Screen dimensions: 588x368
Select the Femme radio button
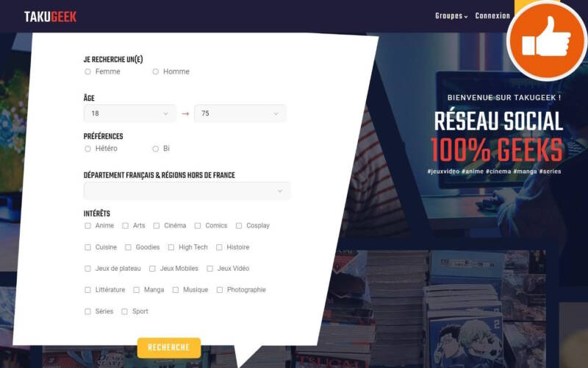(87, 71)
